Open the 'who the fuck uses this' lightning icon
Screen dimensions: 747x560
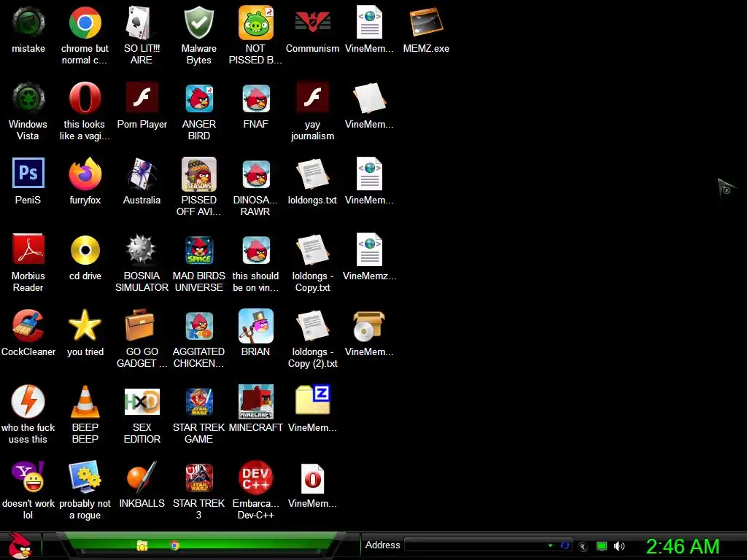[28, 402]
